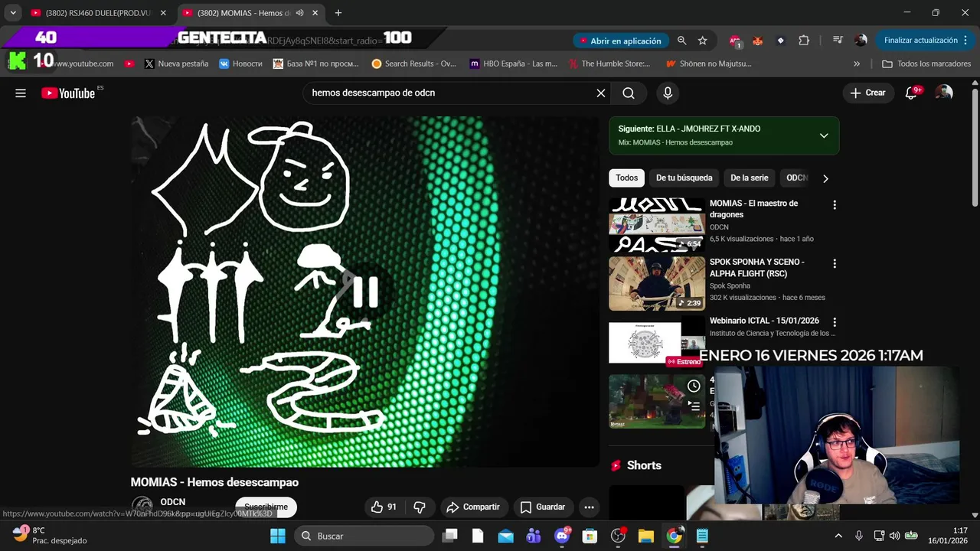This screenshot has width=980, height=551.
Task: Open the Hytale video thumbnail
Action: coord(657,401)
